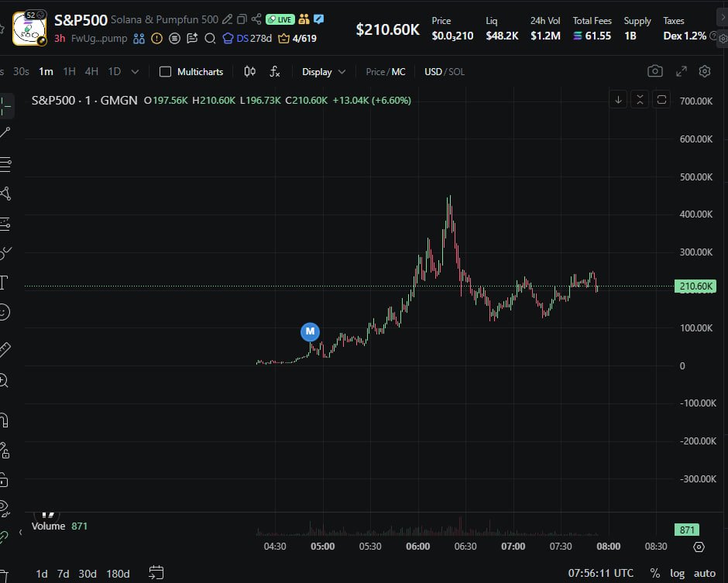Set chart range to 7d
This screenshot has width=728, height=583.
64,574
